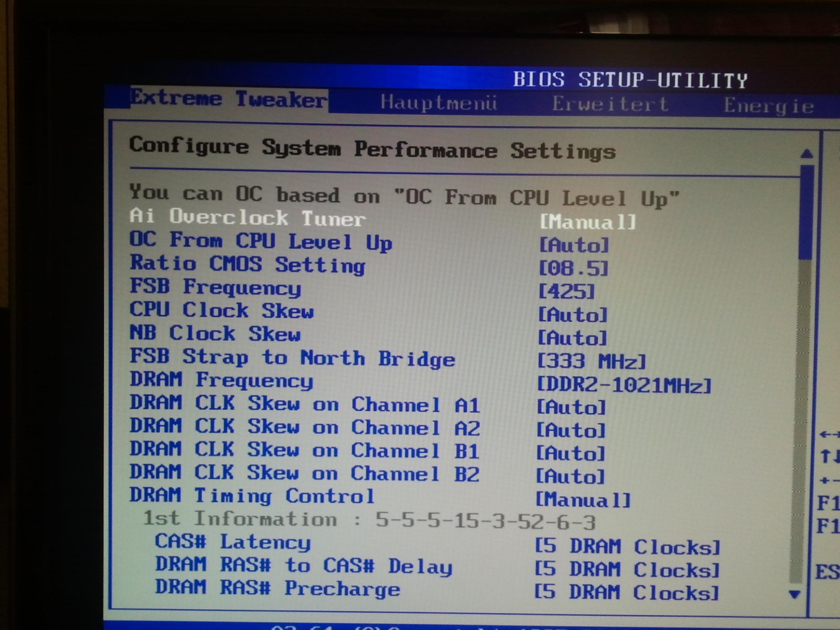This screenshot has height=630, width=840.
Task: Switch to the Erweitert tab
Action: point(610,104)
